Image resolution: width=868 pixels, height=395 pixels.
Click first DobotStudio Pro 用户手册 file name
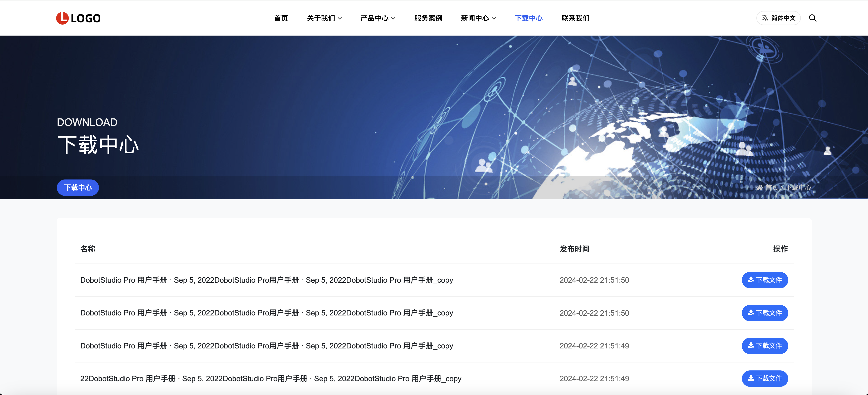tap(266, 280)
